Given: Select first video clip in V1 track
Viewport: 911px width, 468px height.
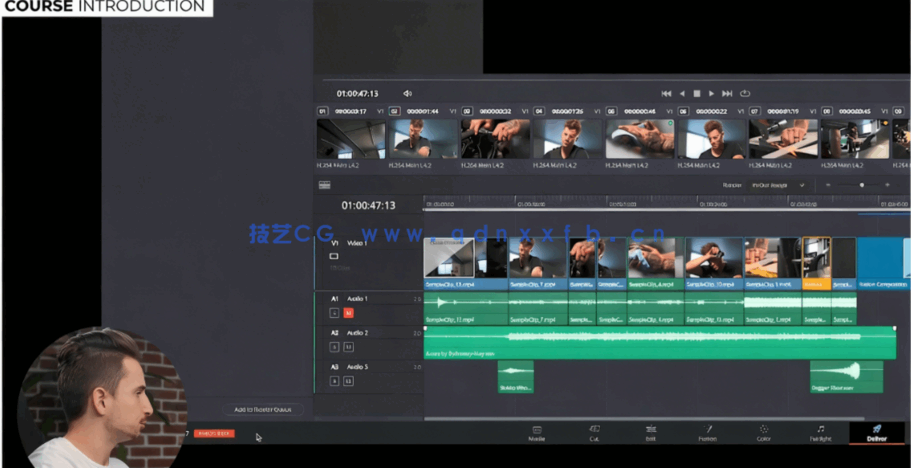Looking at the screenshot, I should [466, 264].
